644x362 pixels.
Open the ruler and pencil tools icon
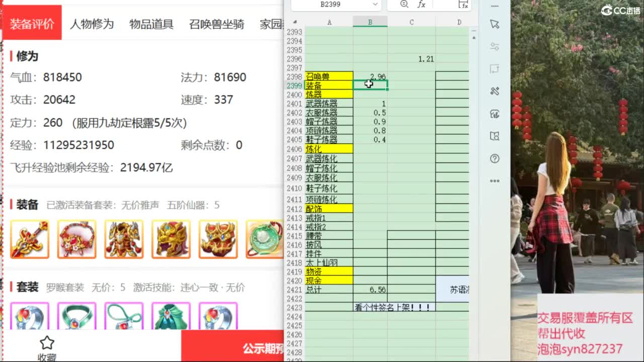tap(495, 91)
